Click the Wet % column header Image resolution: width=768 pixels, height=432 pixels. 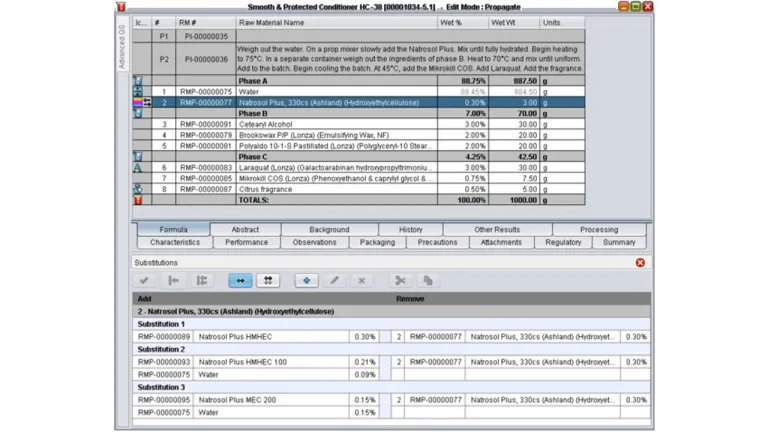coord(460,22)
